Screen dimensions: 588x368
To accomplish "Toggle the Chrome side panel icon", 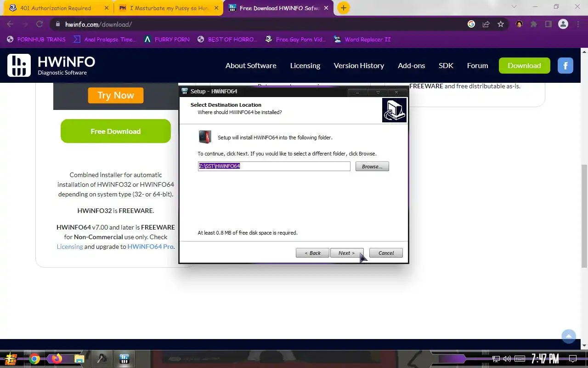I will click(548, 24).
